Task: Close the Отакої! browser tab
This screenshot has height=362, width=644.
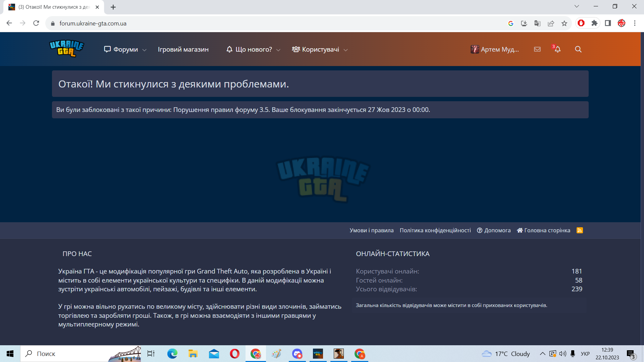Action: tap(97, 7)
